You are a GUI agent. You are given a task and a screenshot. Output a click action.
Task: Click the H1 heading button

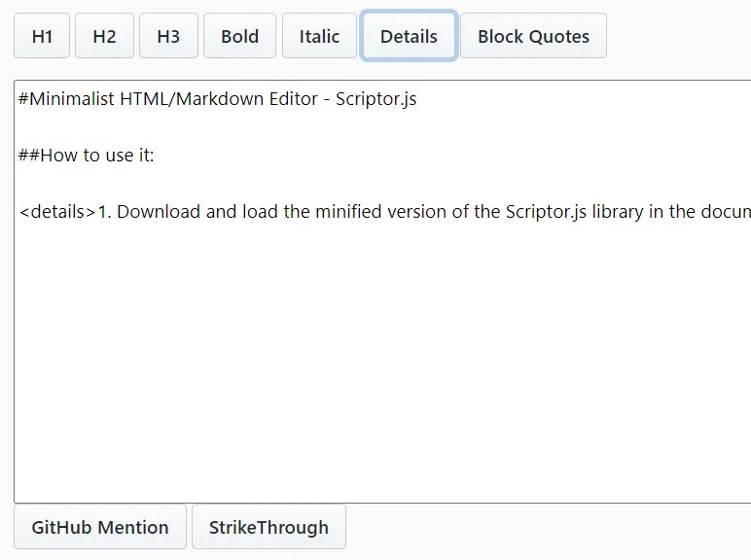click(42, 36)
